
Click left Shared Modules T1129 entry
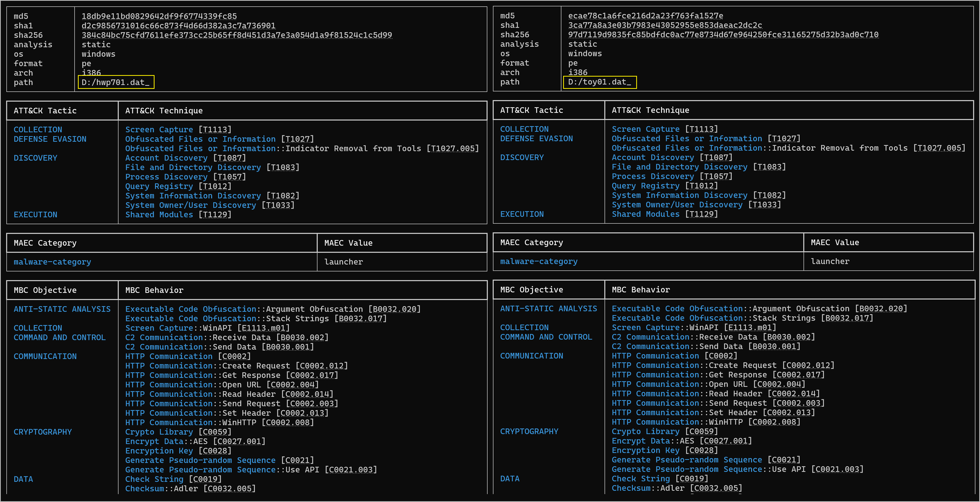coord(179,214)
